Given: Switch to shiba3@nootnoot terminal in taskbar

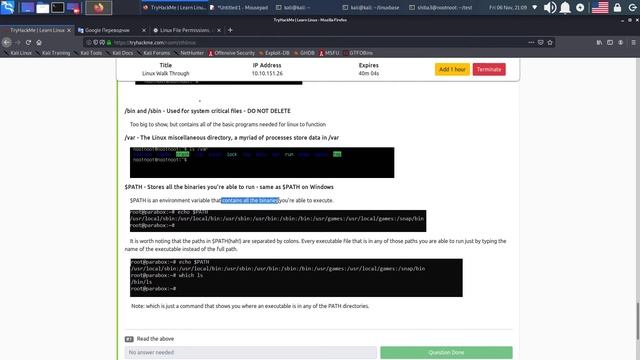Looking at the screenshot, I should [441, 7].
